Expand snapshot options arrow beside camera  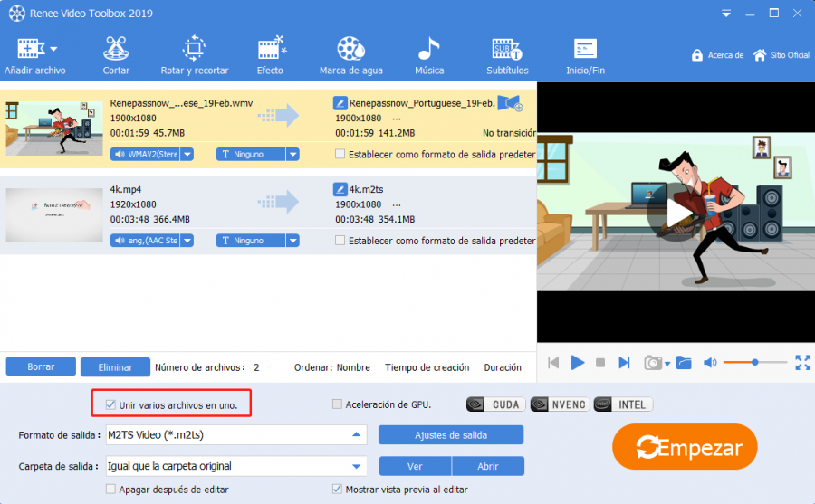pyautogui.click(x=667, y=363)
